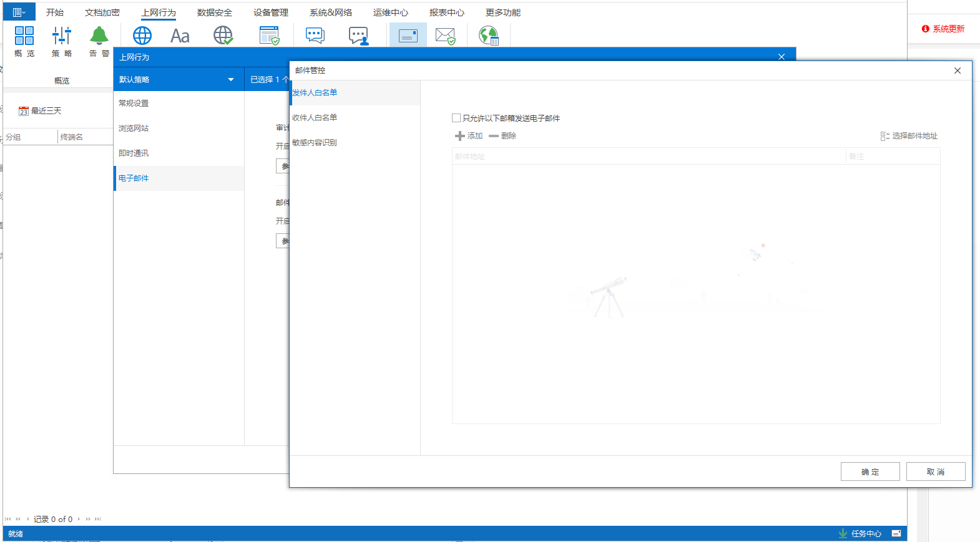The width and height of the screenshot is (980, 542).
Task: Select 浏览网站 in 上网行为 panel
Action: (x=179, y=128)
